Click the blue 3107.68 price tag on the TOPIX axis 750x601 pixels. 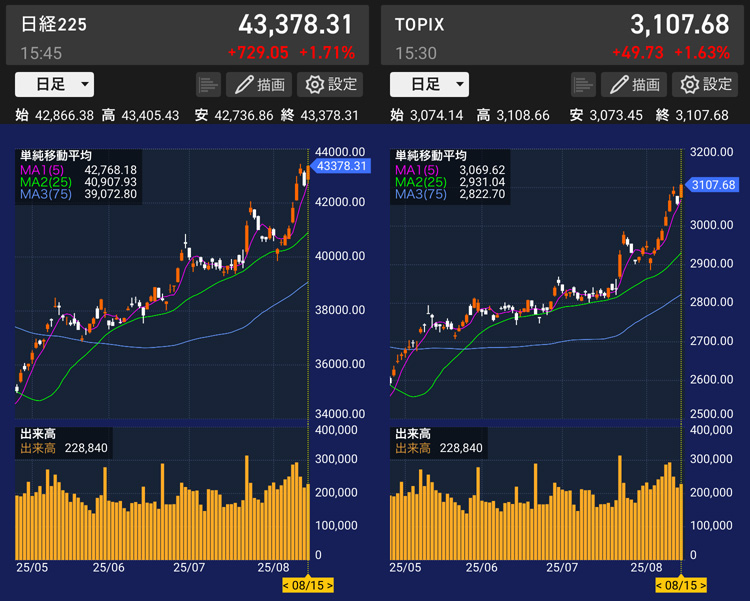pyautogui.click(x=712, y=184)
